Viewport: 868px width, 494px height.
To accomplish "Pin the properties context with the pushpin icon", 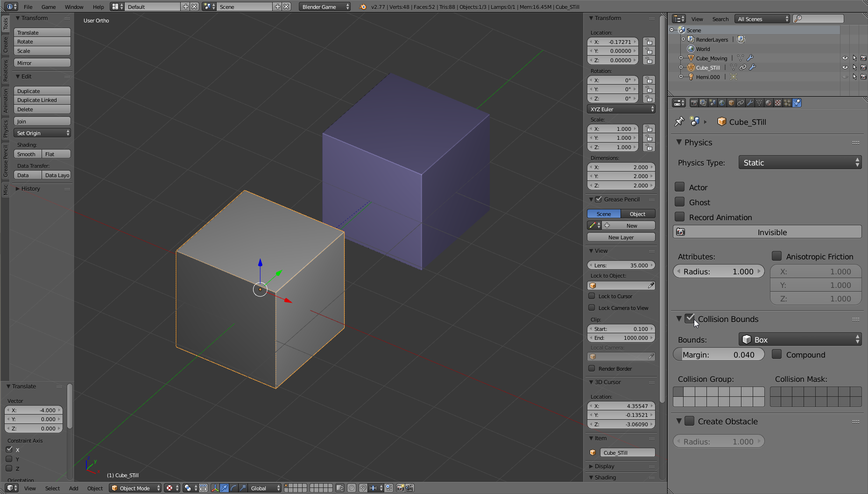I will [x=679, y=122].
